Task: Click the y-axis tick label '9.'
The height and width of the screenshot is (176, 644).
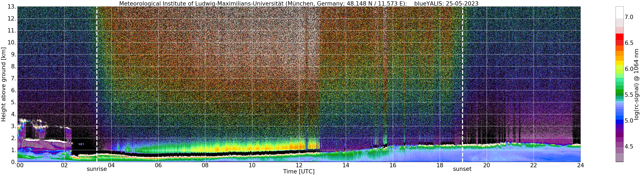Action: (13, 54)
